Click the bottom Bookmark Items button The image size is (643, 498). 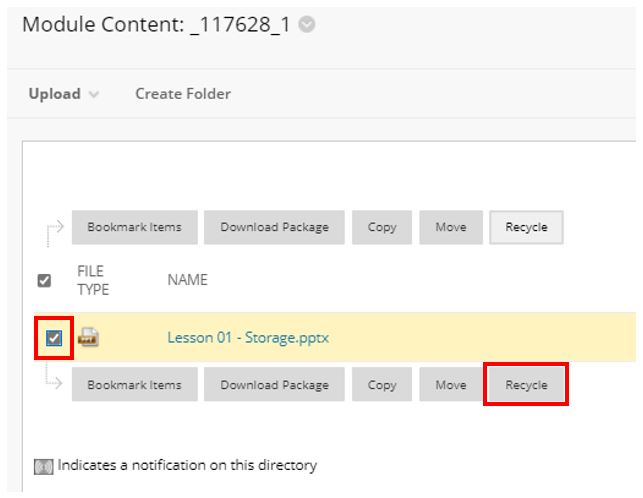[x=135, y=384]
